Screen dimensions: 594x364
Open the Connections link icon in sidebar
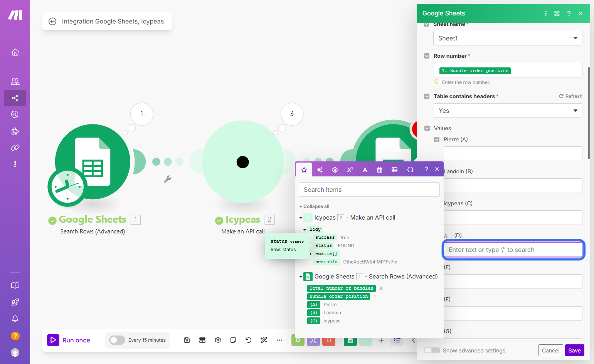pos(15,148)
